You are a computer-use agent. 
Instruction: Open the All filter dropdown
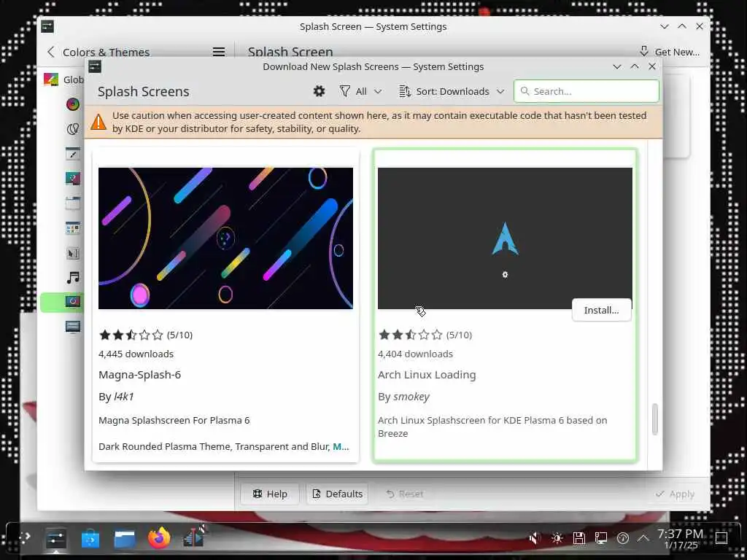360,91
